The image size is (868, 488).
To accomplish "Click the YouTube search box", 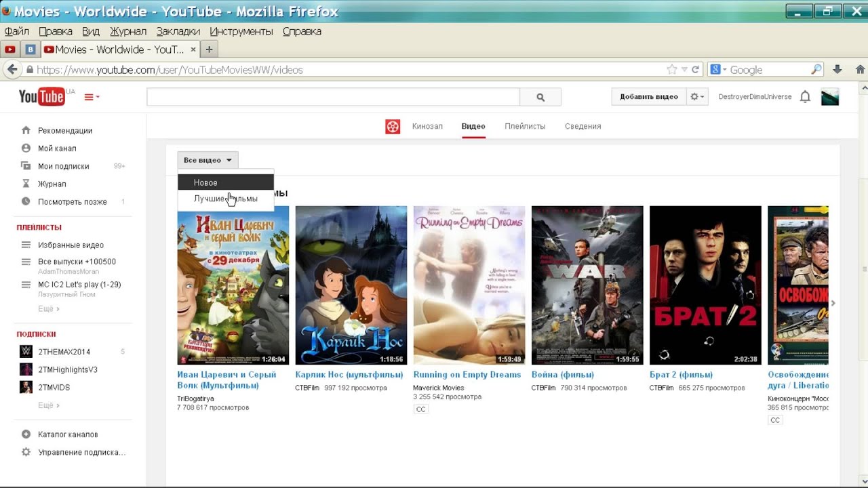I will pos(333,97).
